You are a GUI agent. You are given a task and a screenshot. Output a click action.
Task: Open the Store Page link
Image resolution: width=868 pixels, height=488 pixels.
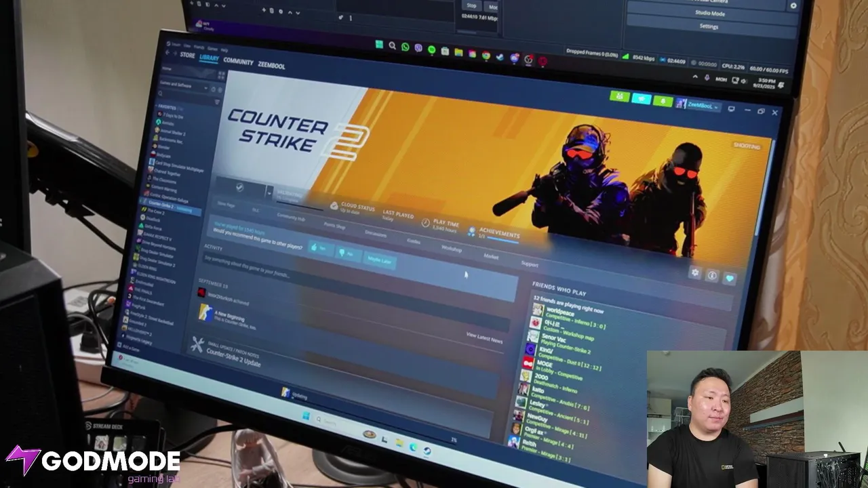[226, 204]
